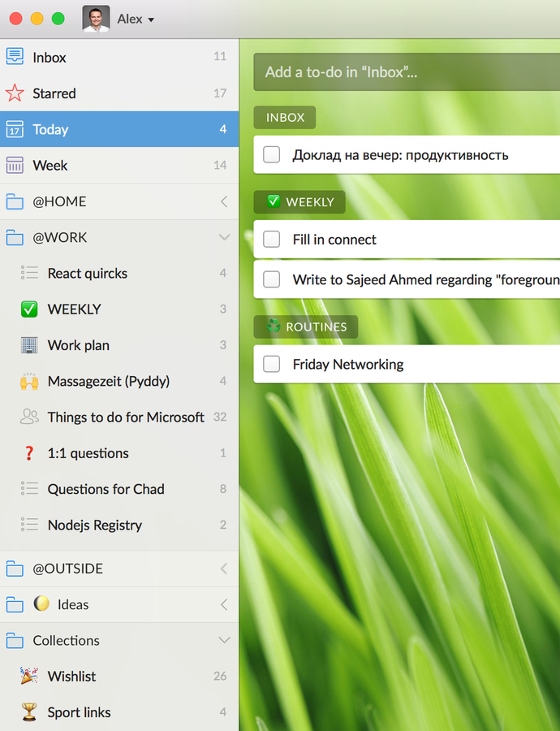Image resolution: width=560 pixels, height=731 pixels.
Task: Click the moon icon beside Ideas
Action: coord(41,603)
